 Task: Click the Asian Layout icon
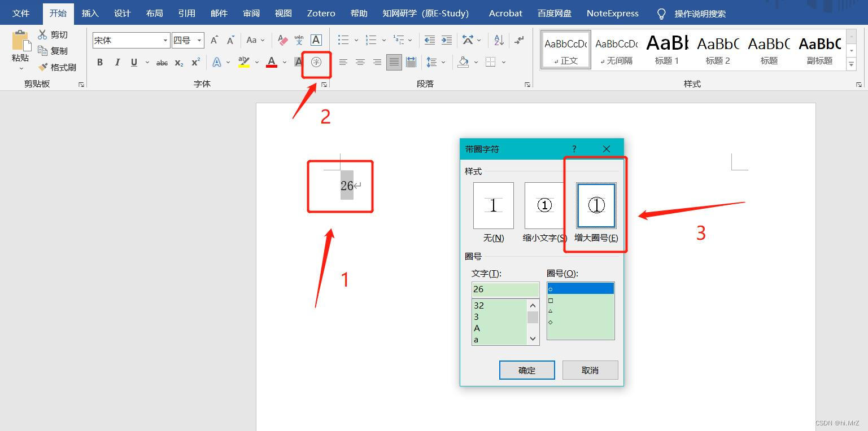[468, 40]
